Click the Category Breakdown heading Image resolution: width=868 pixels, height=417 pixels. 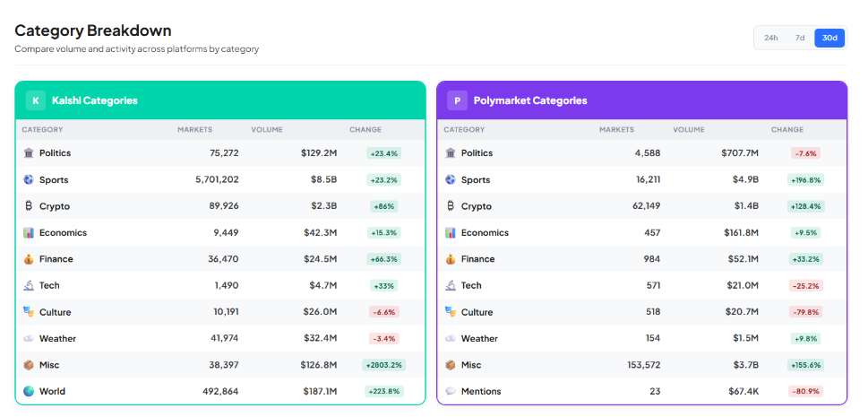click(93, 30)
